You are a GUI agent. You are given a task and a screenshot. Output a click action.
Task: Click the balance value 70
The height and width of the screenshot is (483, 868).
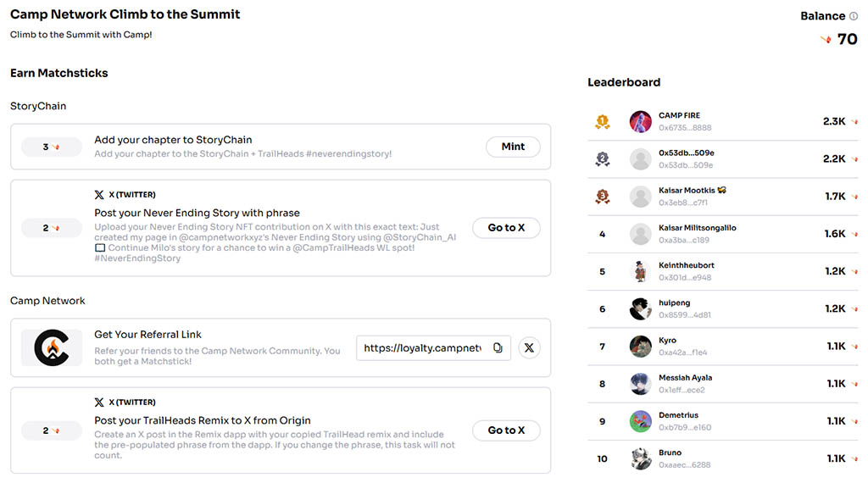(x=847, y=39)
